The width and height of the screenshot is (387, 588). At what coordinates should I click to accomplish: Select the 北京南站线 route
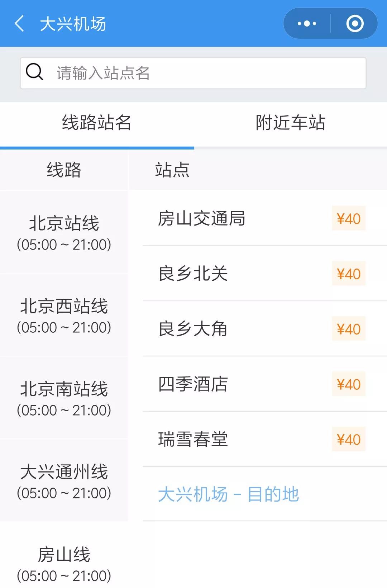tap(64, 398)
